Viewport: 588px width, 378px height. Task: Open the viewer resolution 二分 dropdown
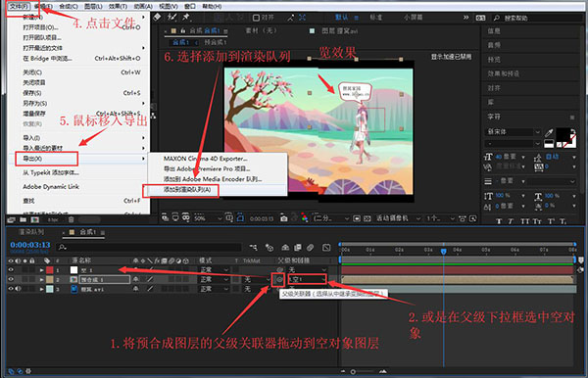(331, 218)
